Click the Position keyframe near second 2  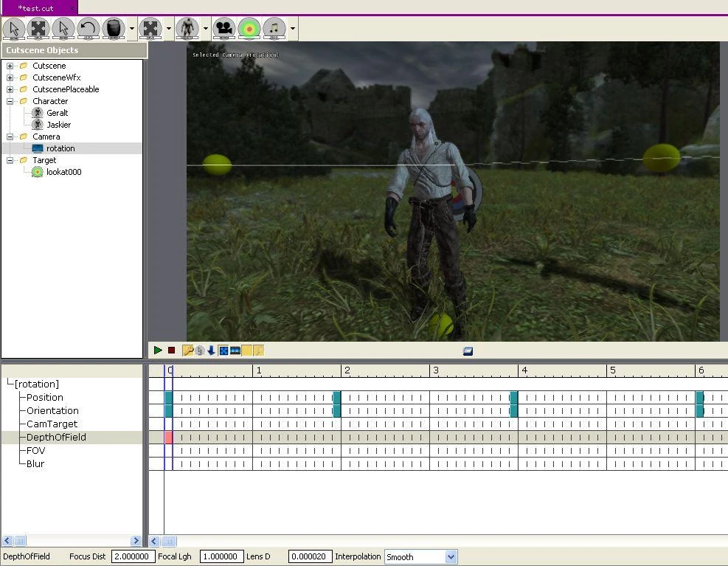pos(337,397)
